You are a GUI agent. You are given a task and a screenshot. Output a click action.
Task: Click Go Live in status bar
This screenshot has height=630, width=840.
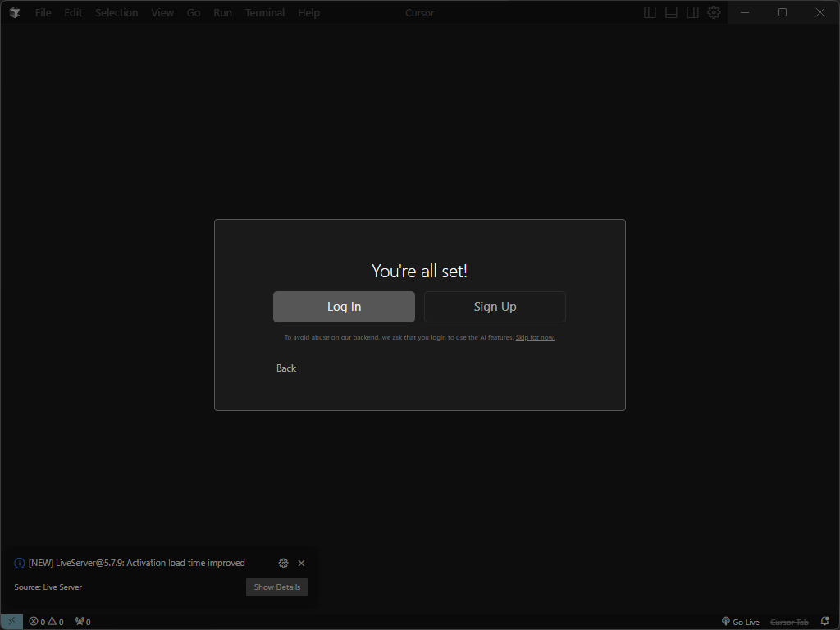click(x=741, y=622)
